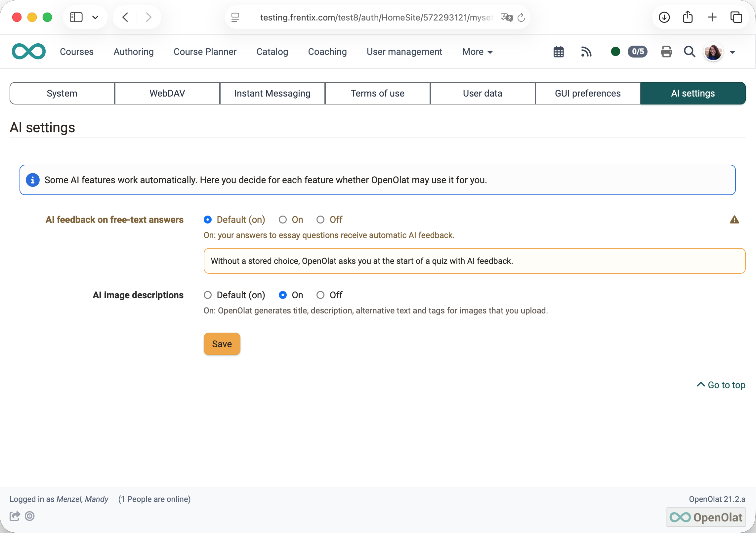Viewport: 756px width, 533px height.
Task: Open the Safari downloads icon
Action: click(x=664, y=17)
